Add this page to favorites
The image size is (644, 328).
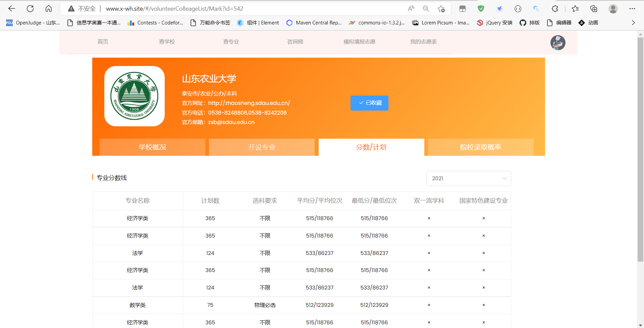(441, 9)
